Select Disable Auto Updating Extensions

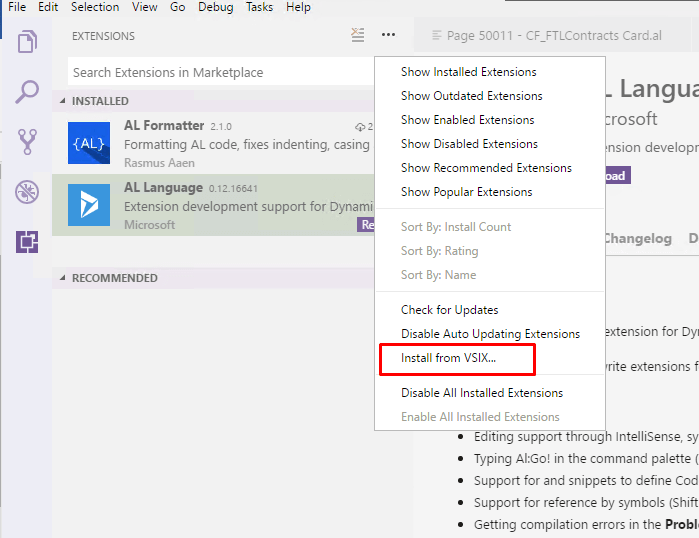[x=490, y=334]
